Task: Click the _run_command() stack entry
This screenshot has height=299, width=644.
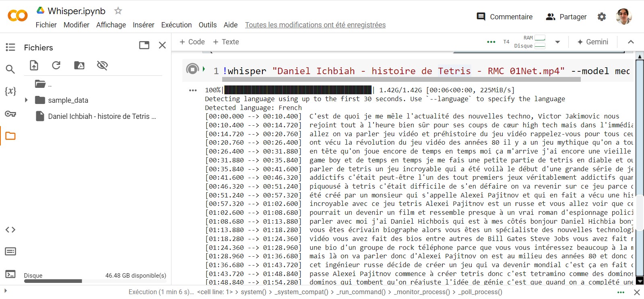Action: tap(361, 292)
